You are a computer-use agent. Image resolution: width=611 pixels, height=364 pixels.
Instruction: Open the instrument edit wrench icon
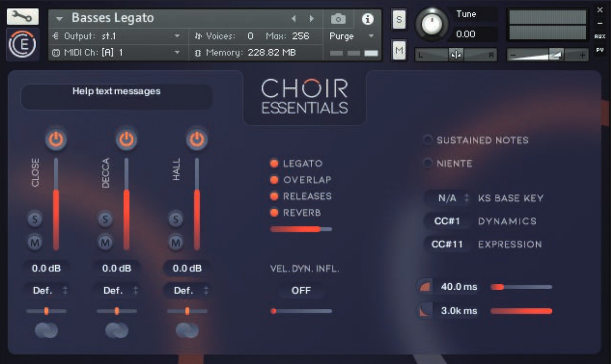point(22,15)
